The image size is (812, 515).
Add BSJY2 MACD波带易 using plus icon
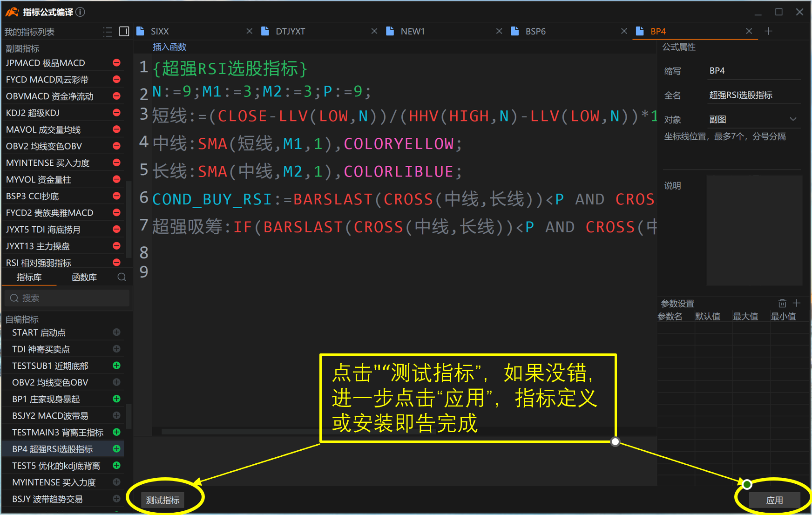click(116, 415)
